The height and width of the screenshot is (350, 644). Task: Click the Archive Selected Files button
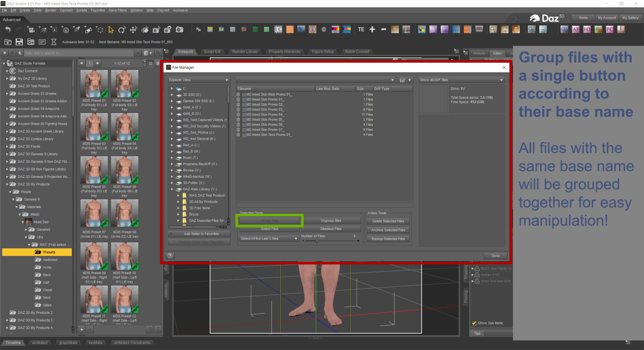click(x=388, y=230)
